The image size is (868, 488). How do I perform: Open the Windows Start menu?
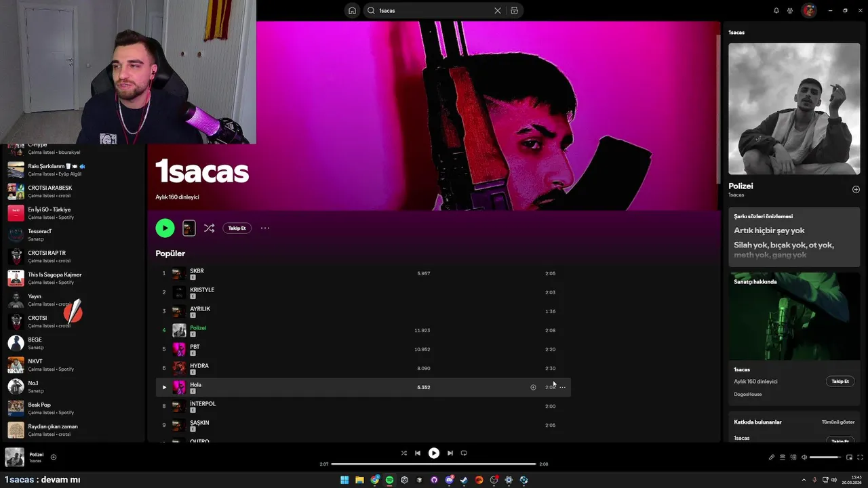pos(344,480)
